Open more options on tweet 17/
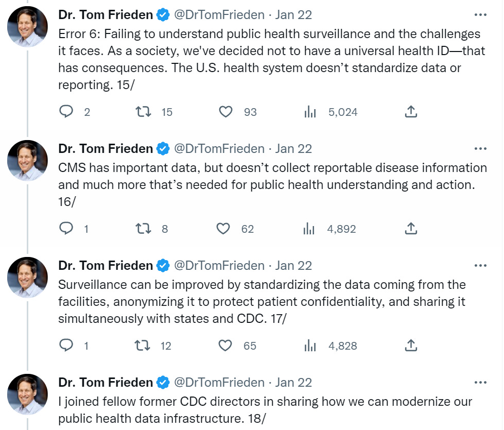Image resolution: width=504 pixels, height=430 pixels. (x=480, y=266)
